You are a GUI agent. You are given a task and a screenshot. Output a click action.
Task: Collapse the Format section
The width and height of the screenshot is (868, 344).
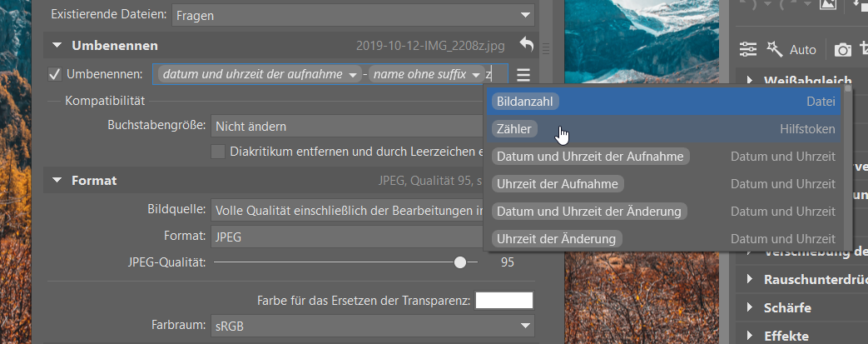click(x=56, y=180)
